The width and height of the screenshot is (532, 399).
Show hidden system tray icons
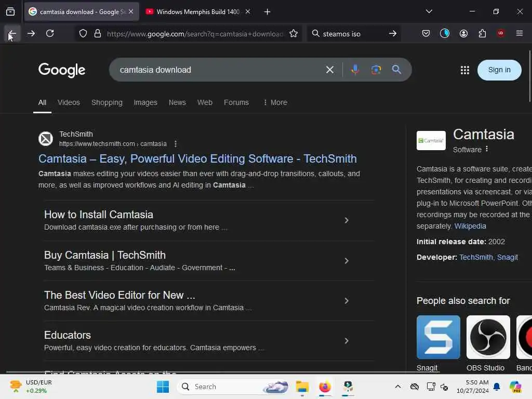pyautogui.click(x=397, y=387)
